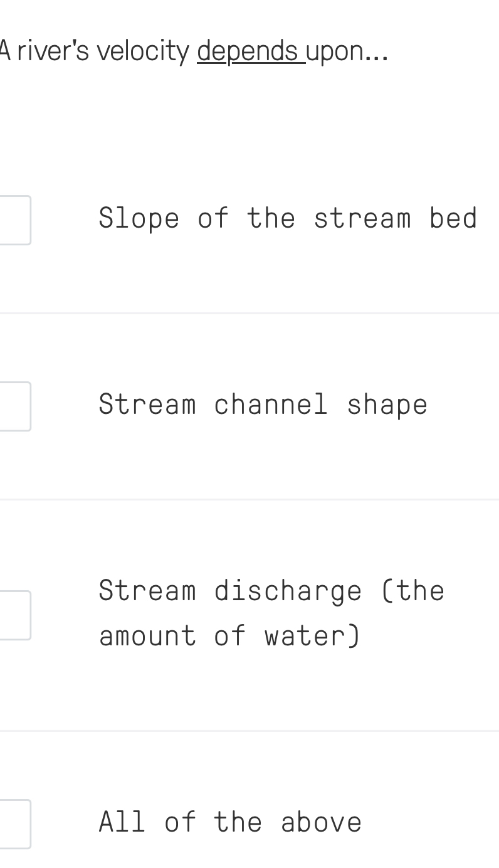The image size is (499, 868).
Task: Check the 'Stream discharge' checkbox
Action: click(14, 614)
